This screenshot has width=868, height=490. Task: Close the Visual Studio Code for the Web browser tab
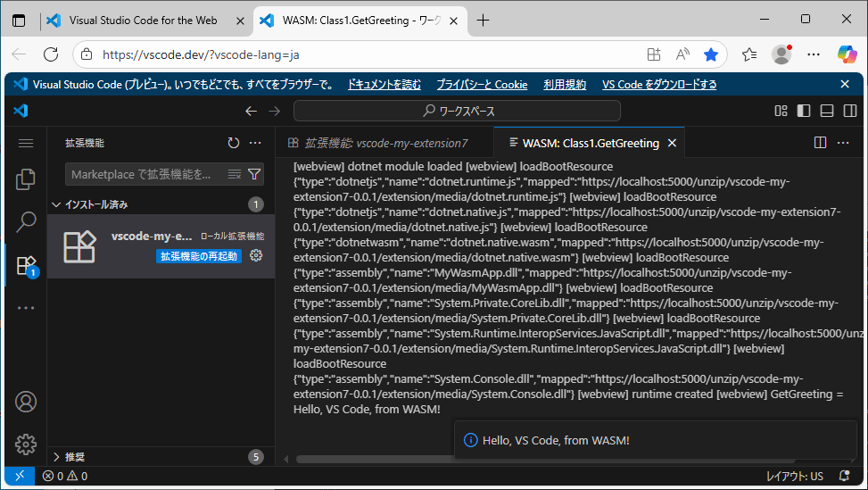(x=240, y=21)
